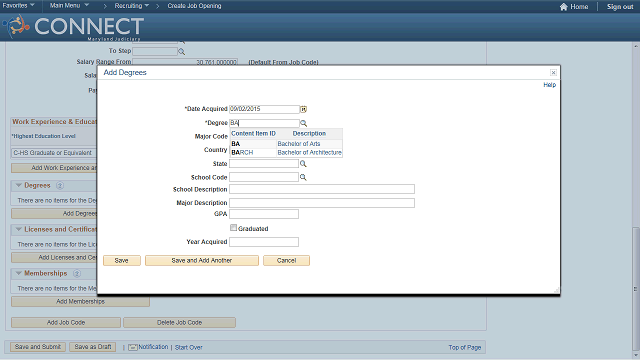The width and height of the screenshot is (640, 360).
Task: Focus the Year Acquired field
Action: tap(264, 242)
